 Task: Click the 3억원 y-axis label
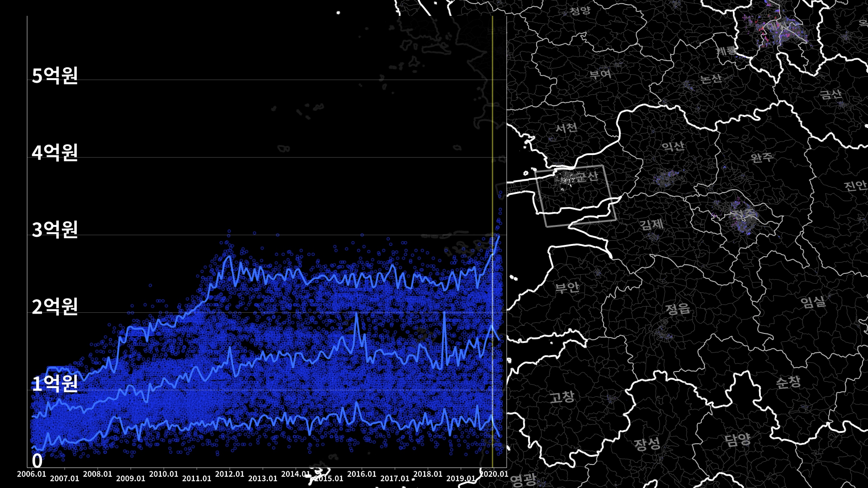(55, 230)
